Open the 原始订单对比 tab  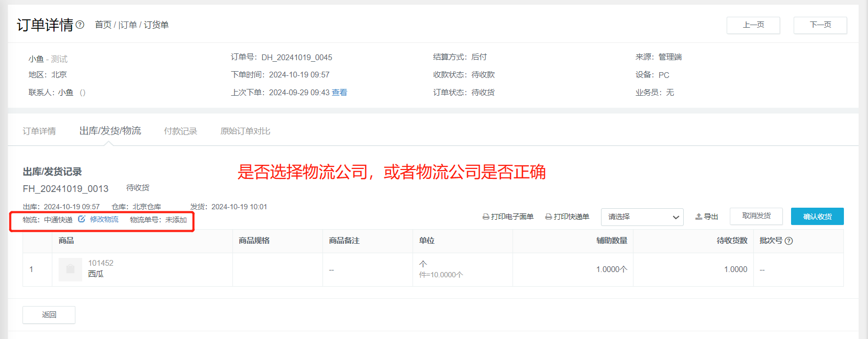pos(246,131)
